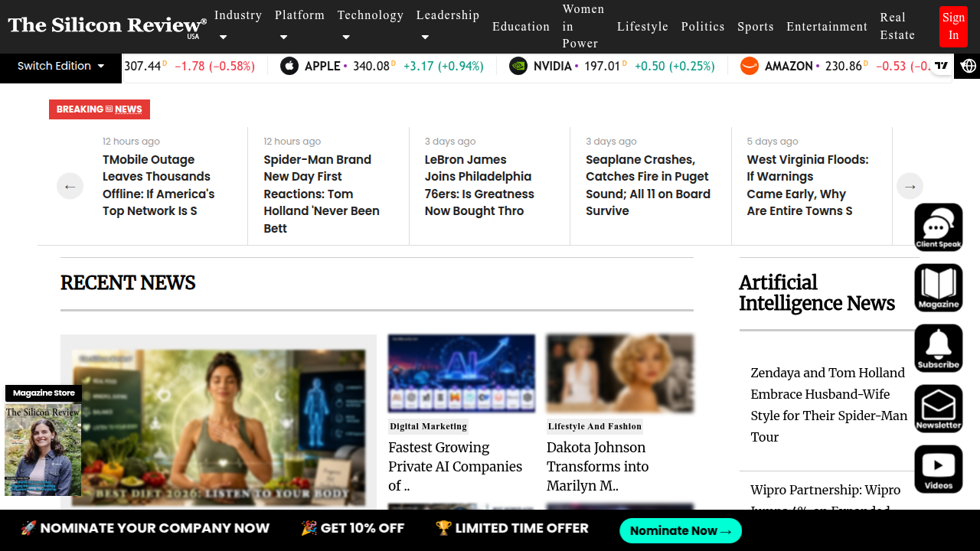Read Fastest Growing Private AI Companies article
The height and width of the screenshot is (551, 980).
click(x=455, y=466)
